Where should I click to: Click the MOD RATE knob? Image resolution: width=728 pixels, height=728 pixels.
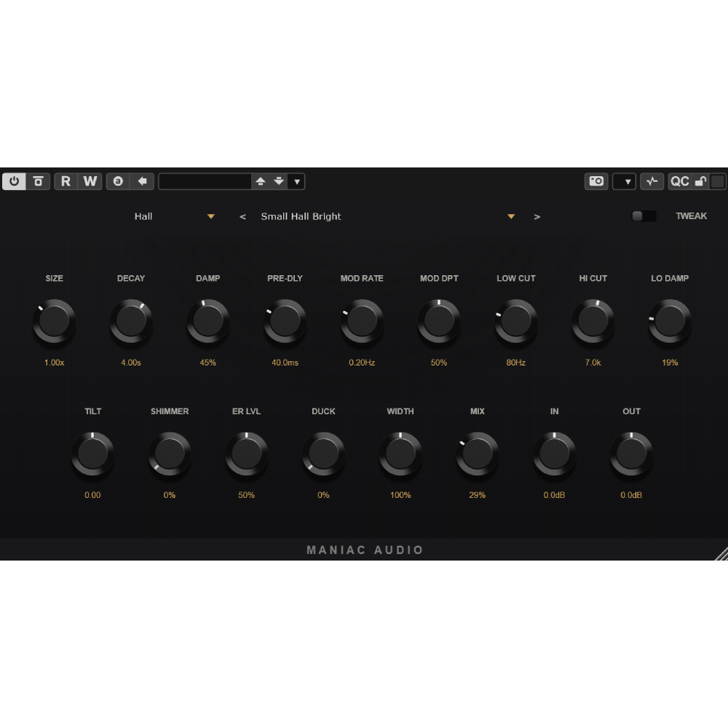tap(362, 321)
